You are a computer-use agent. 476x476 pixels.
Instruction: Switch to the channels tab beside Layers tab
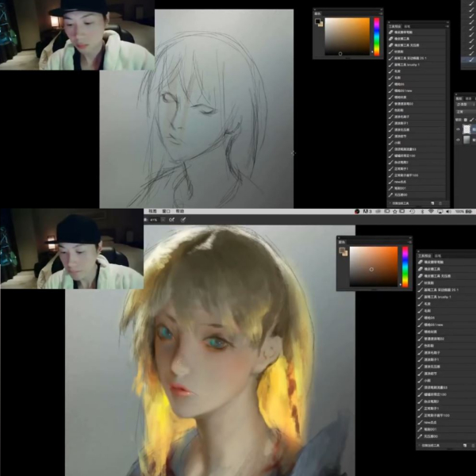click(468, 98)
